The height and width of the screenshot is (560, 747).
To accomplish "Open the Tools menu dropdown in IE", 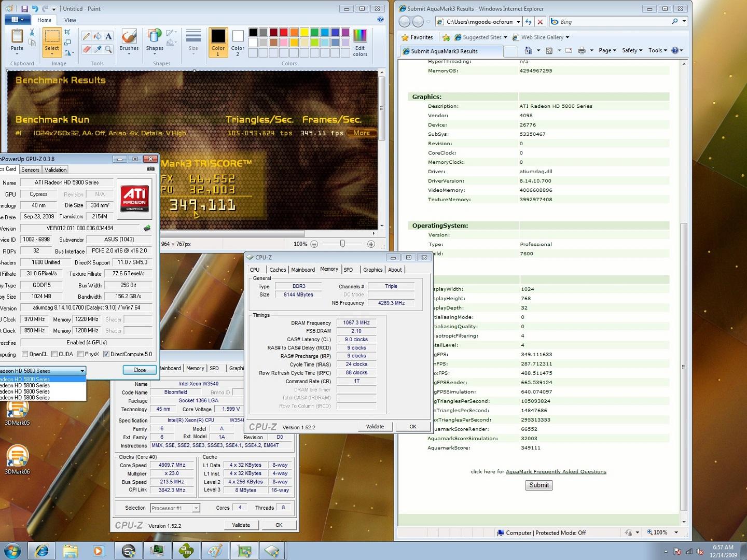I will point(658,50).
